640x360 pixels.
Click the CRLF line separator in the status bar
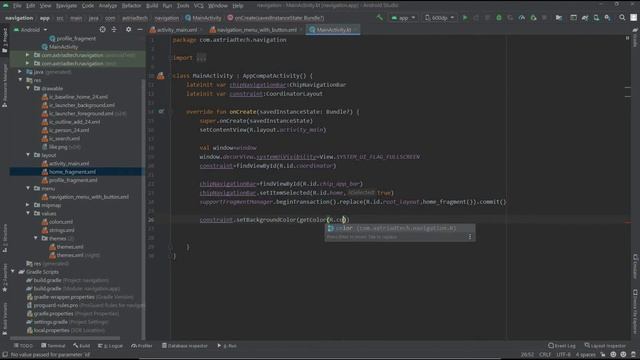click(x=545, y=355)
